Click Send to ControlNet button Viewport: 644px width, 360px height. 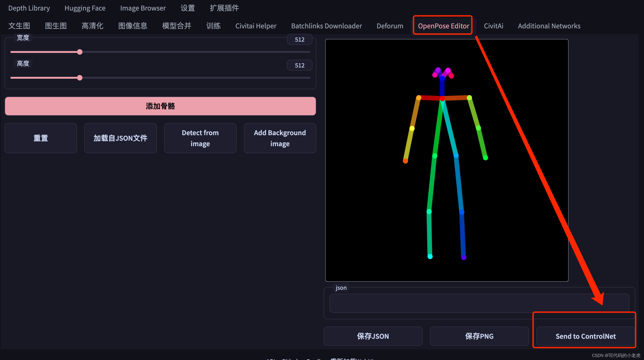tap(586, 336)
